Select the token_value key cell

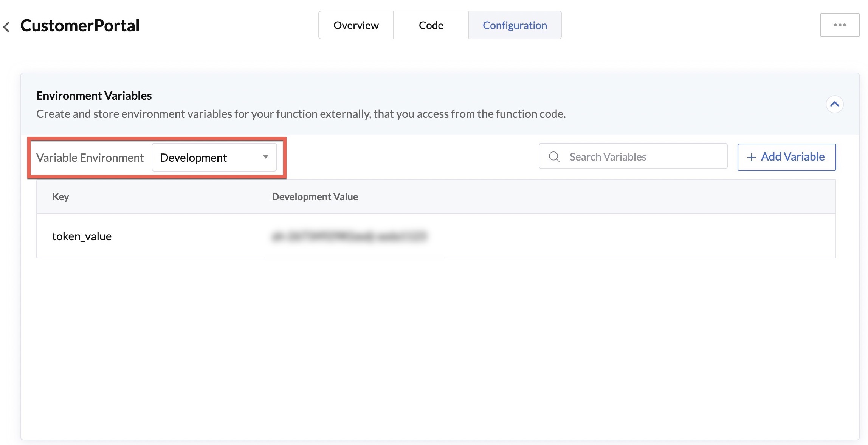click(x=82, y=236)
